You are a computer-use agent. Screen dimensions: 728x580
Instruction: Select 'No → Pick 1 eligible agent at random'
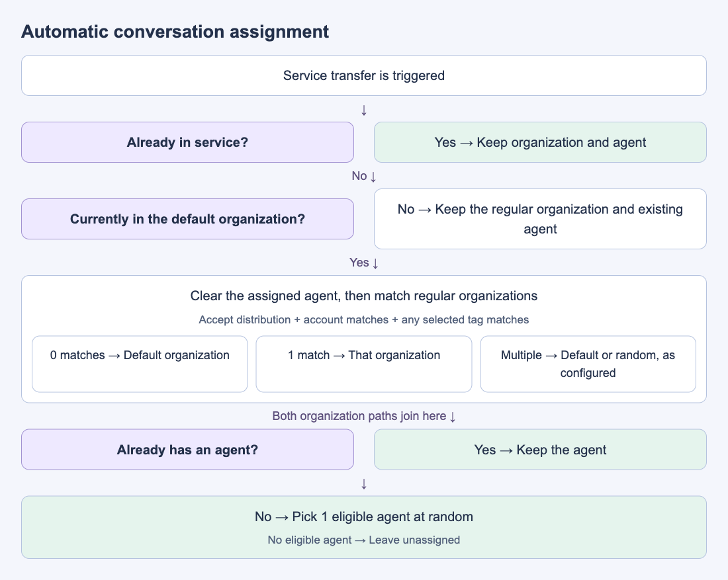click(364, 517)
